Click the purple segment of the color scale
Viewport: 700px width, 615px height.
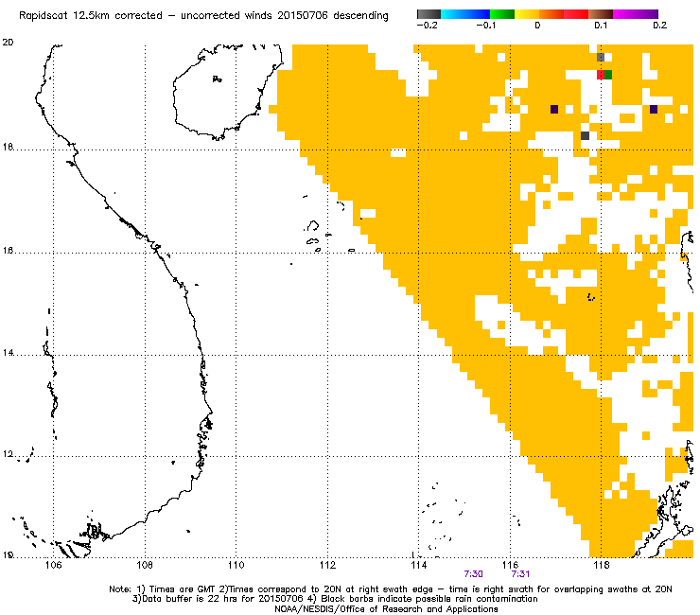click(647, 14)
